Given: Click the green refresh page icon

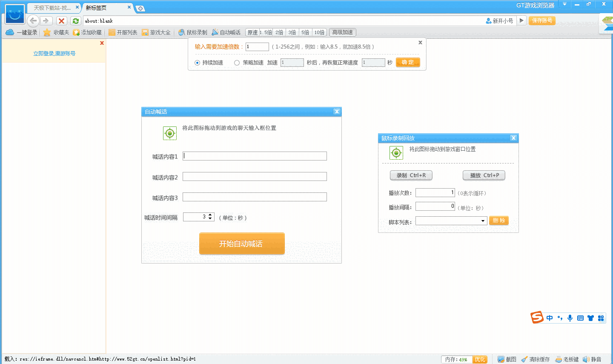Looking at the screenshot, I should [75, 21].
